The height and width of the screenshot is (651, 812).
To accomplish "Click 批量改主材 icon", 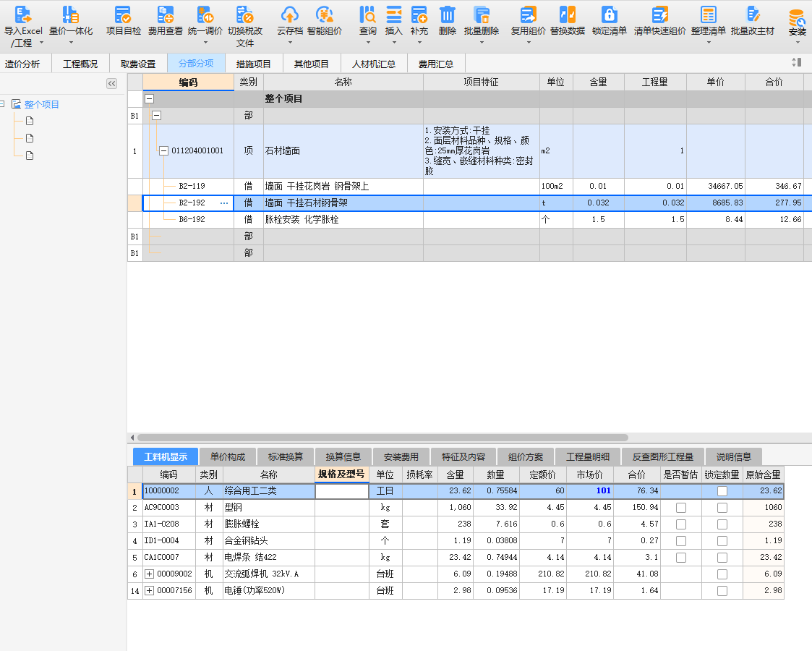I will (753, 14).
